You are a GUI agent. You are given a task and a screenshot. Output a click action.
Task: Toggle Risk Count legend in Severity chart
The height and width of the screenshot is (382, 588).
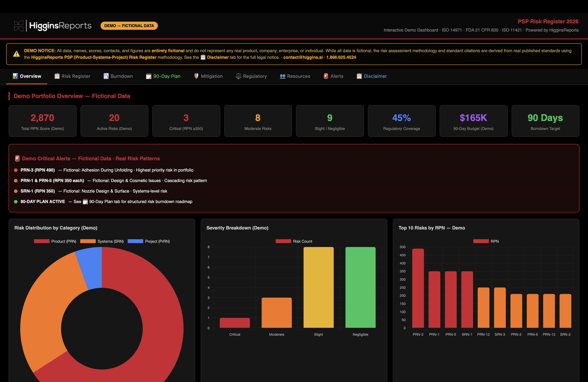[x=294, y=241]
